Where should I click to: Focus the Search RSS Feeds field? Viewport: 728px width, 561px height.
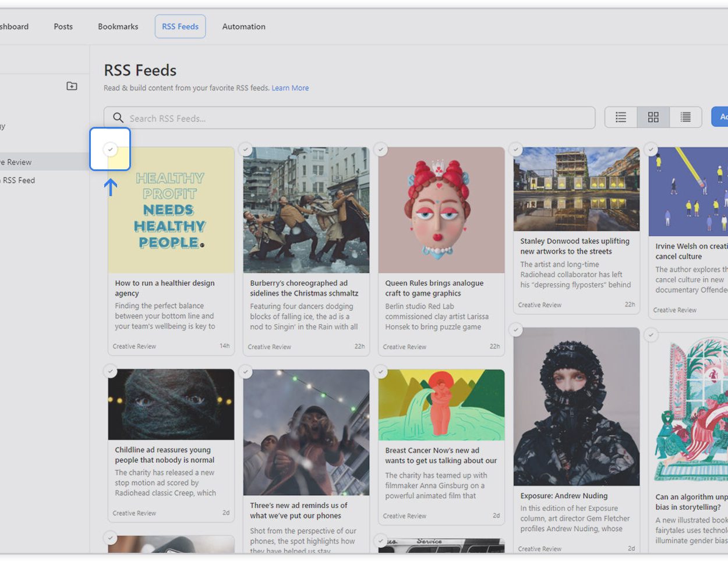point(349,118)
